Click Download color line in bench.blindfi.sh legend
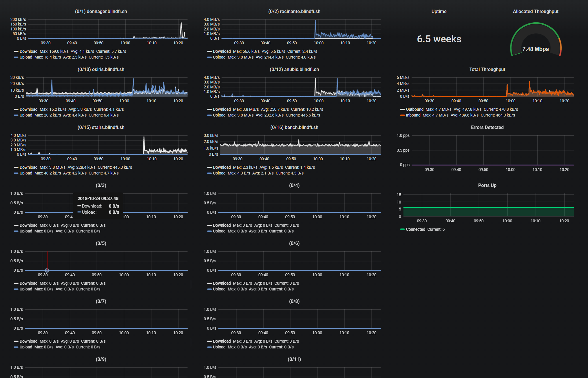 pyautogui.click(x=209, y=168)
